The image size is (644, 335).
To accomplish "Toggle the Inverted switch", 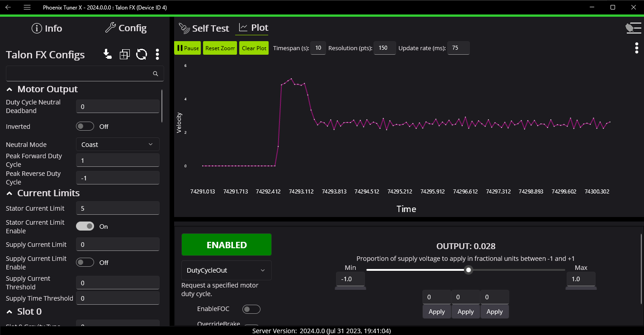I will coord(85,127).
